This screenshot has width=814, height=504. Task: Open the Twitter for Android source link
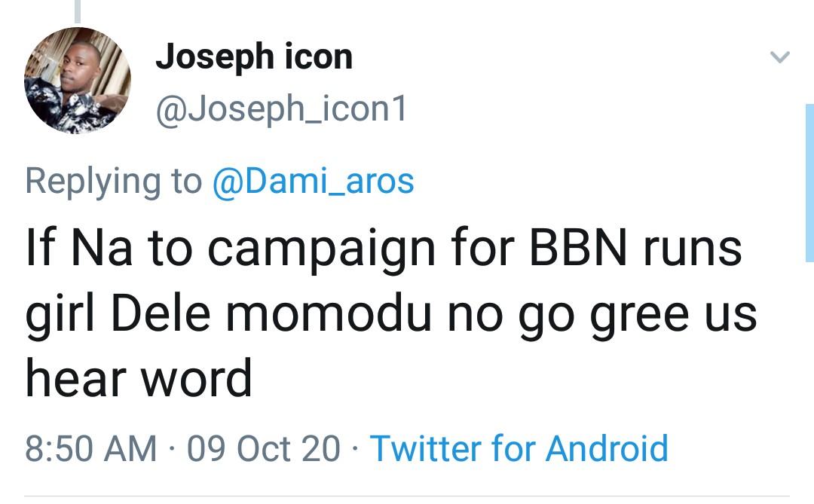pos(519,448)
